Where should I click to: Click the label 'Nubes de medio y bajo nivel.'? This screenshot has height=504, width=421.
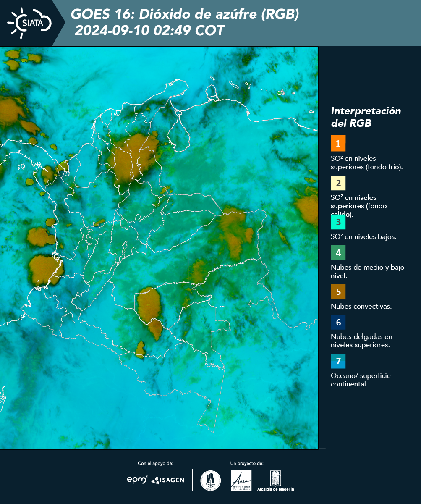368,271
